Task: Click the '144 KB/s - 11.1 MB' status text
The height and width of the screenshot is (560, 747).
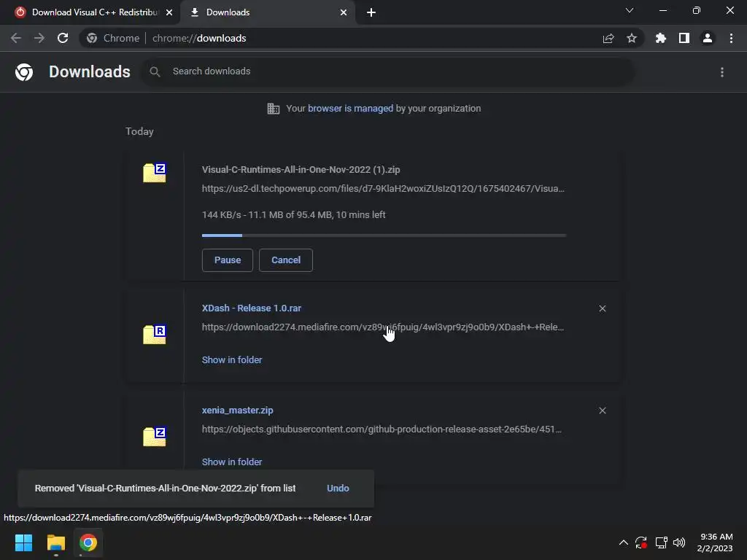Action: (294, 215)
